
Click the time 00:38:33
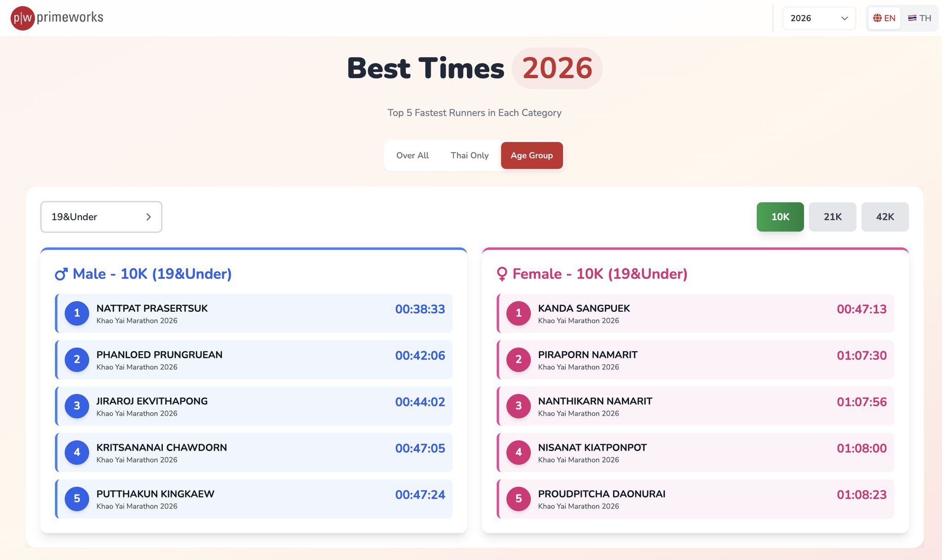[x=420, y=309]
